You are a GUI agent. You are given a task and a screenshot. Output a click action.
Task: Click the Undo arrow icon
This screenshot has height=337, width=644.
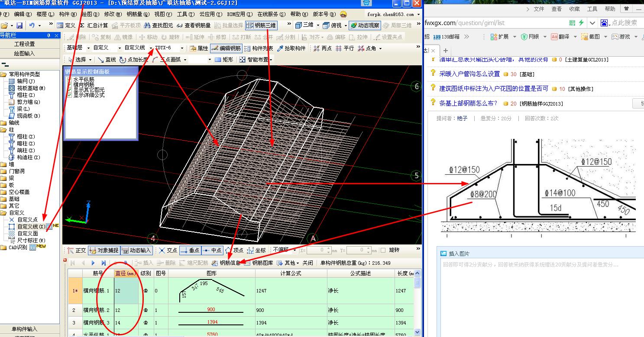32,26
